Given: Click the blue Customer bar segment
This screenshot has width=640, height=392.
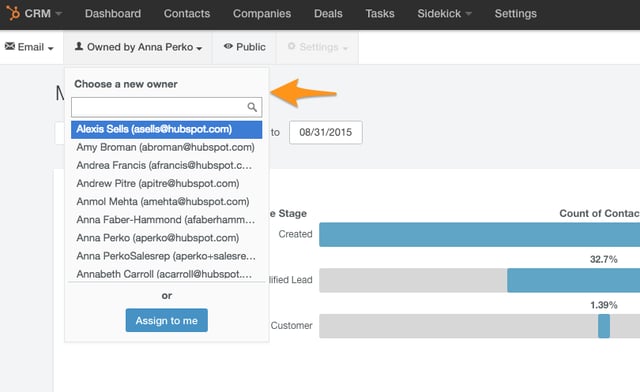Looking at the screenshot, I should coord(604,326).
